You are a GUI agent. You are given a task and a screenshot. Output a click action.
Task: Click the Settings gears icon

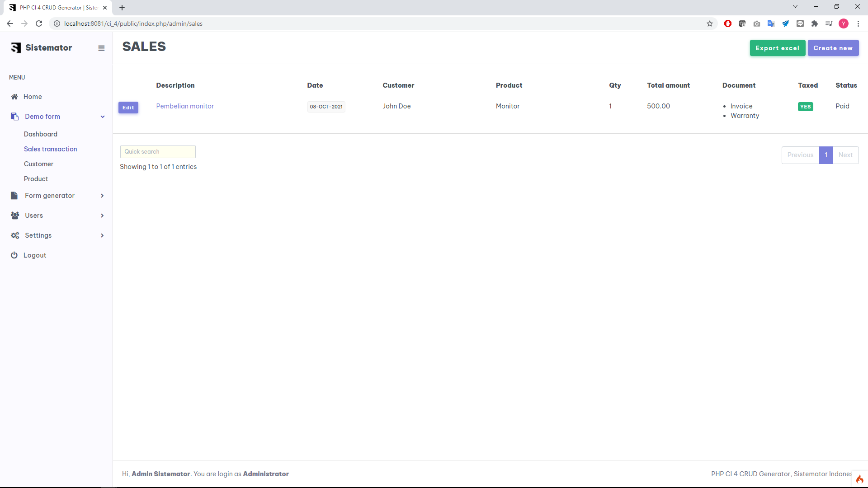(15, 235)
